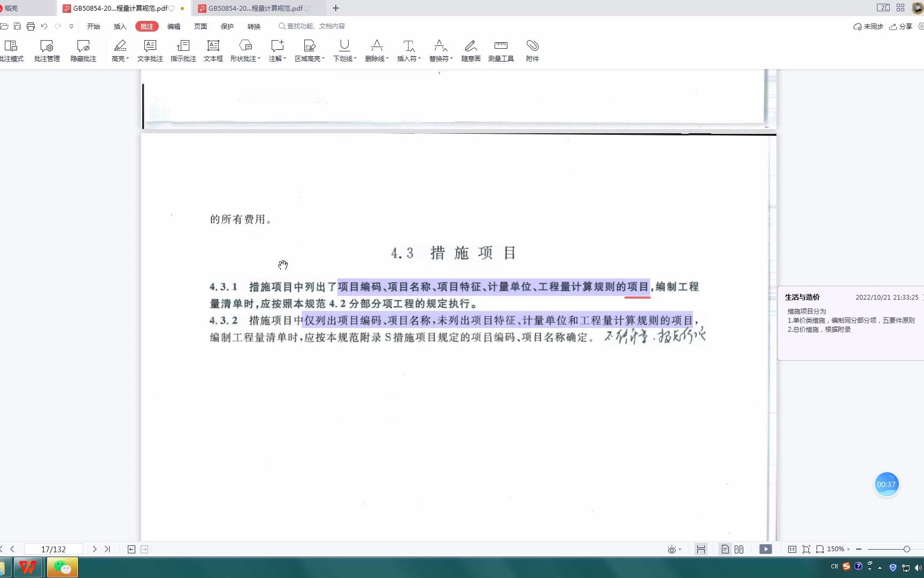Image resolution: width=924 pixels, height=578 pixels.
Task: Expand the insert caret (插入符) dropdown
Action: [x=419, y=59]
